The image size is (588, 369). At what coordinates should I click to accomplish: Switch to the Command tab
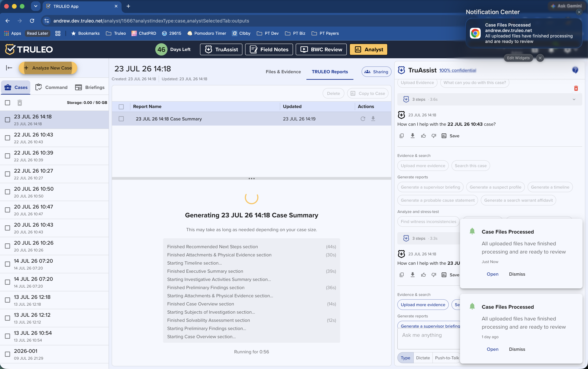pos(51,87)
